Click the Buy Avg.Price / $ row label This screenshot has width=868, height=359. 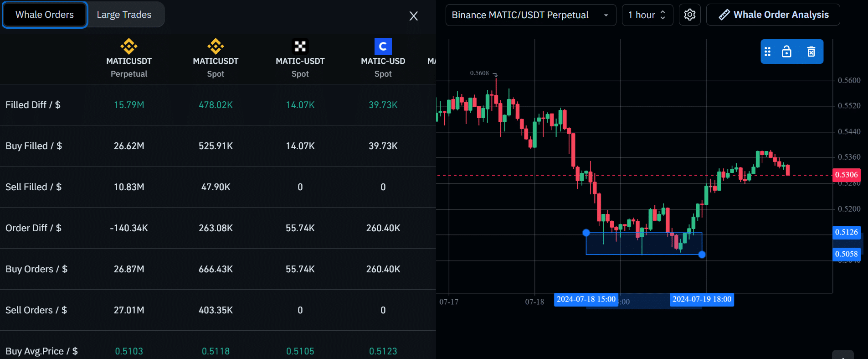point(41,351)
